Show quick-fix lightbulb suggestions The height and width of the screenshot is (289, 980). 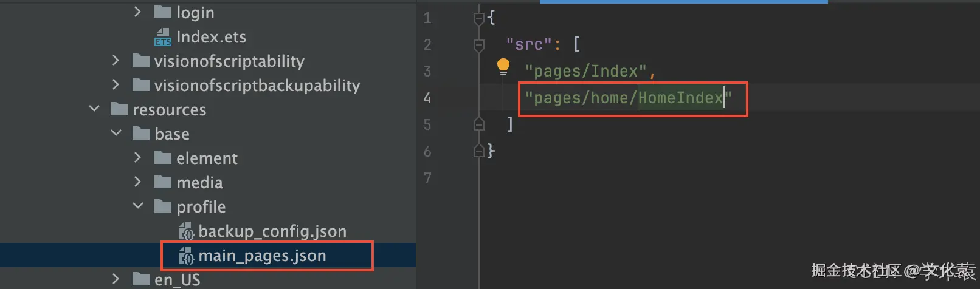(503, 67)
